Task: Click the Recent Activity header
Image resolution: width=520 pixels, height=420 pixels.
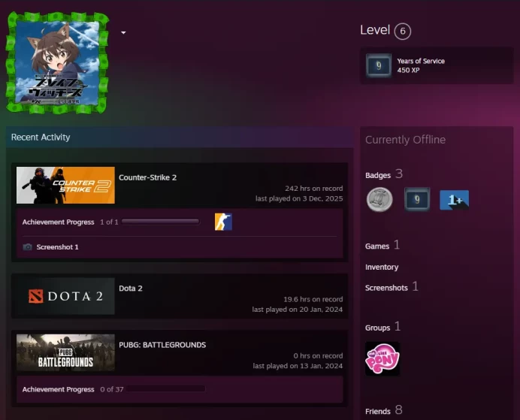Action: click(180, 137)
